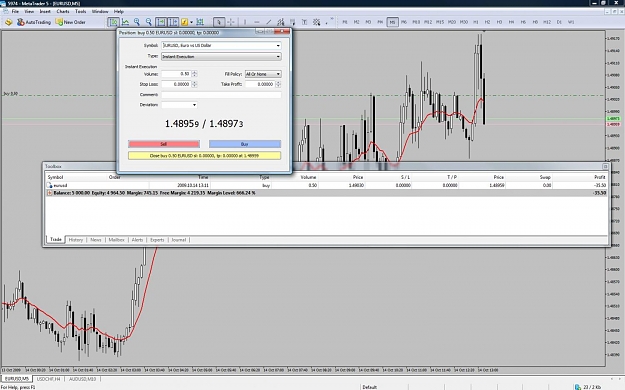Viewport: 625px width, 390px height.
Task: Switch to the History tab in Toolbox
Action: pos(76,240)
